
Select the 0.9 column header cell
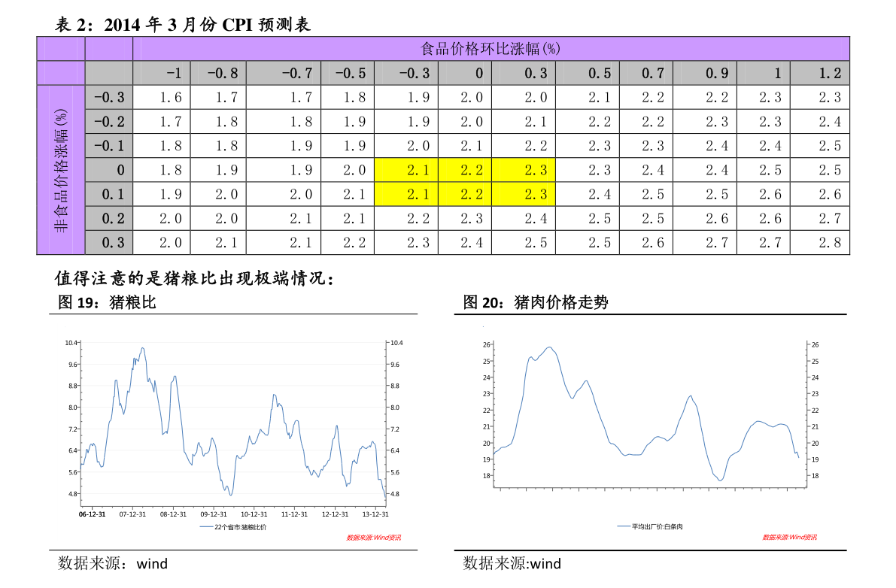[x=705, y=73]
